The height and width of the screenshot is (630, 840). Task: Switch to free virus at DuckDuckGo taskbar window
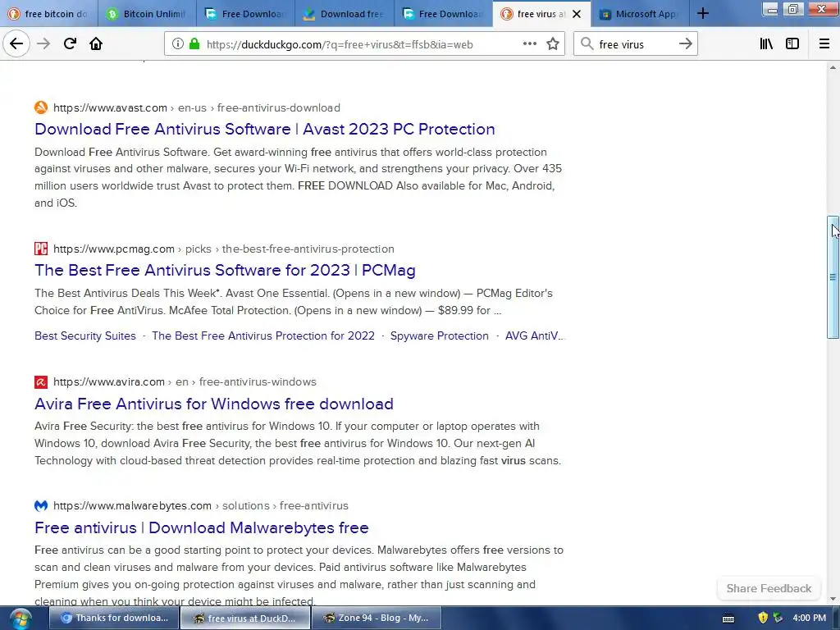coord(244,619)
